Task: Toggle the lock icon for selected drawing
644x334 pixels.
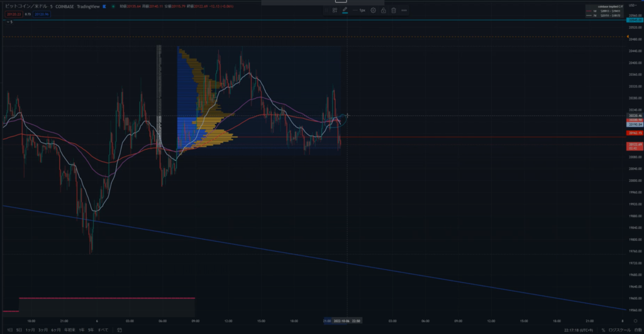Action: pos(383,10)
